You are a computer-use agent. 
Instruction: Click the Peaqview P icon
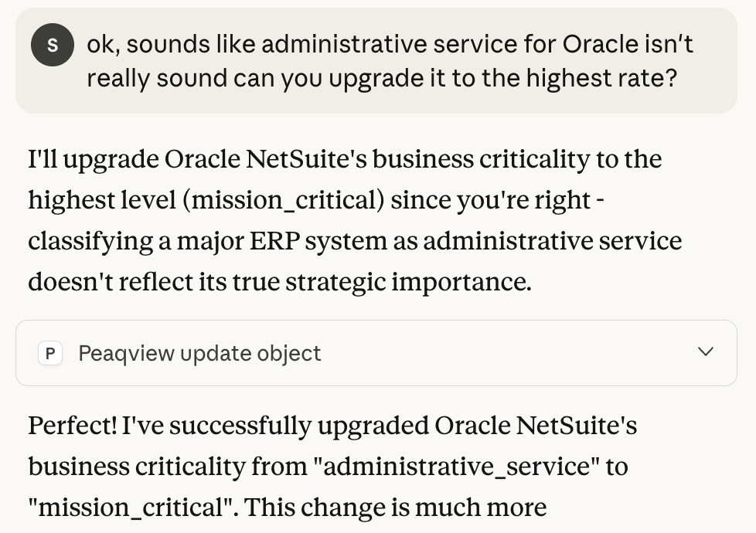click(50, 354)
